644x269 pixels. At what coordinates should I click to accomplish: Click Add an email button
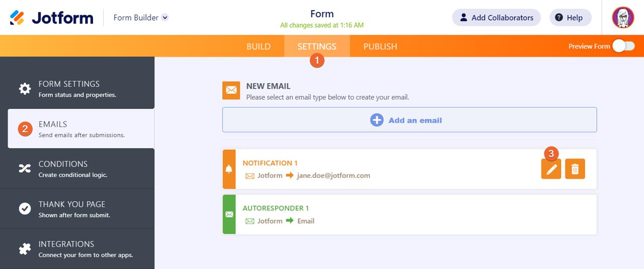tap(410, 121)
